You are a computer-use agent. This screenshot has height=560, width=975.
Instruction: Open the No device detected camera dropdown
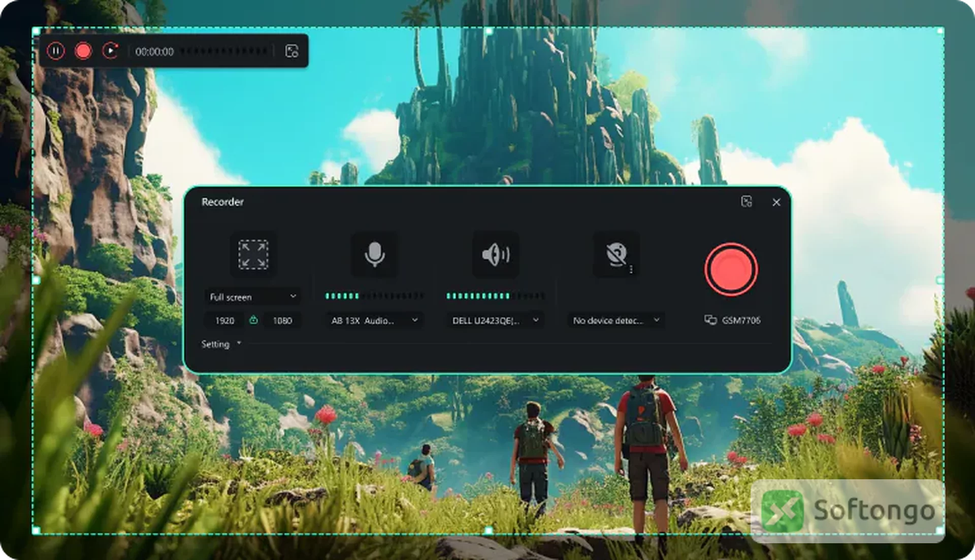616,320
